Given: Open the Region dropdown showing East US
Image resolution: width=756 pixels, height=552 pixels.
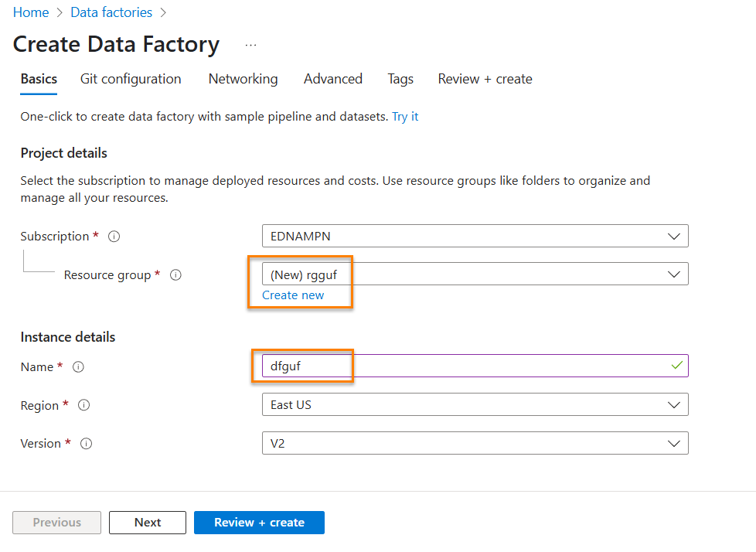Looking at the screenshot, I should click(475, 404).
